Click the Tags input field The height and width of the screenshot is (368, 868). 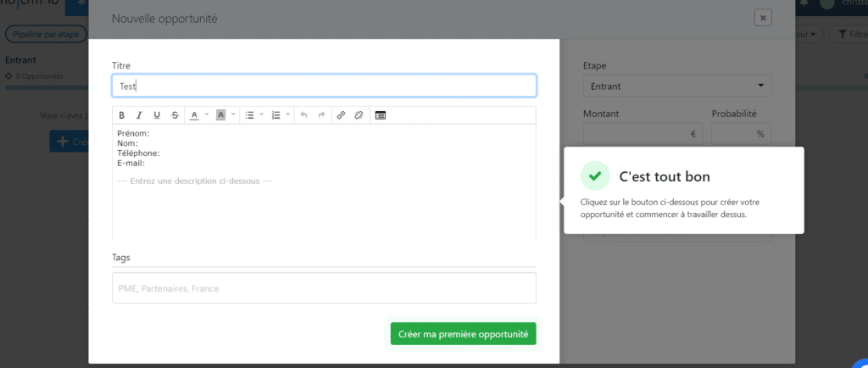324,287
